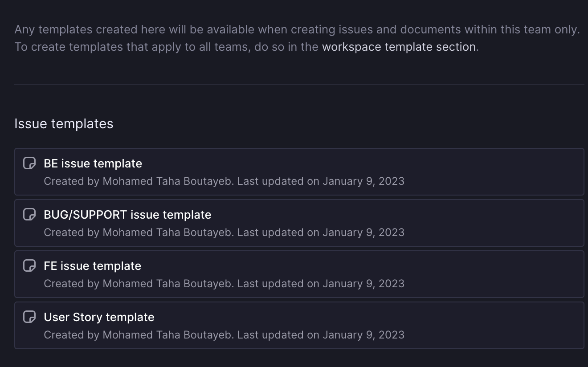Viewport: 588px width, 367px height.
Task: Click the 'January 9, 2023' date in the BE issue template row
Action: 363,181
